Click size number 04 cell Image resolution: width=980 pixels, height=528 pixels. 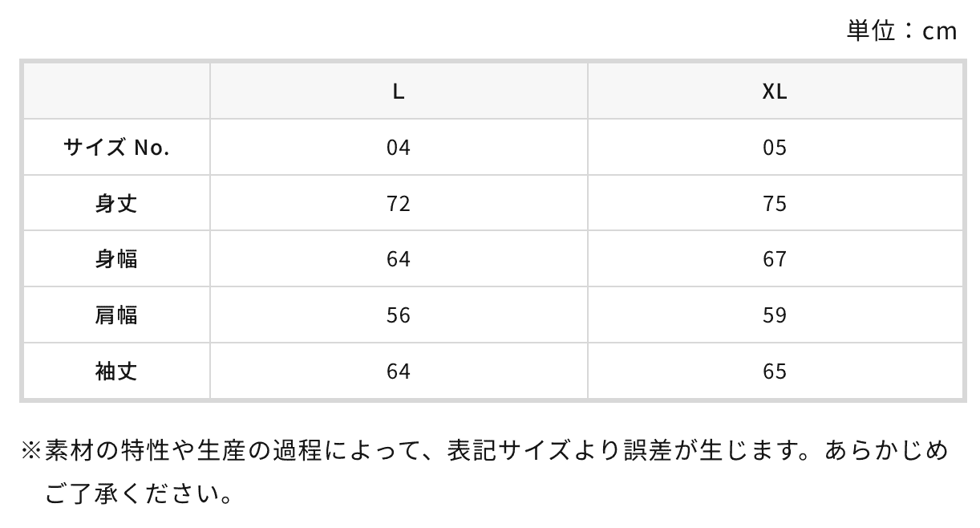coord(399,148)
